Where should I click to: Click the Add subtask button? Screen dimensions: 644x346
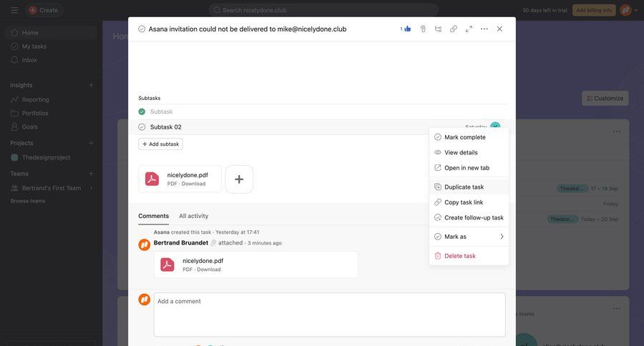click(x=160, y=144)
